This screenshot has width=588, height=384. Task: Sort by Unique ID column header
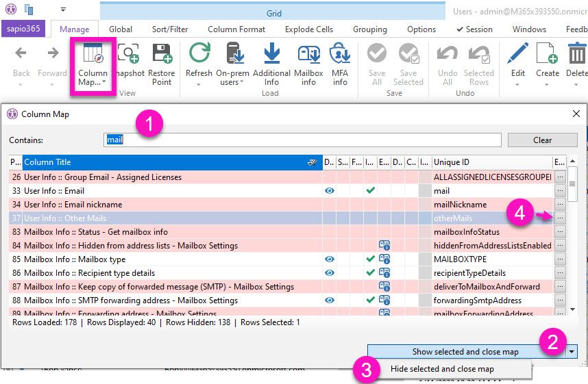pos(492,162)
